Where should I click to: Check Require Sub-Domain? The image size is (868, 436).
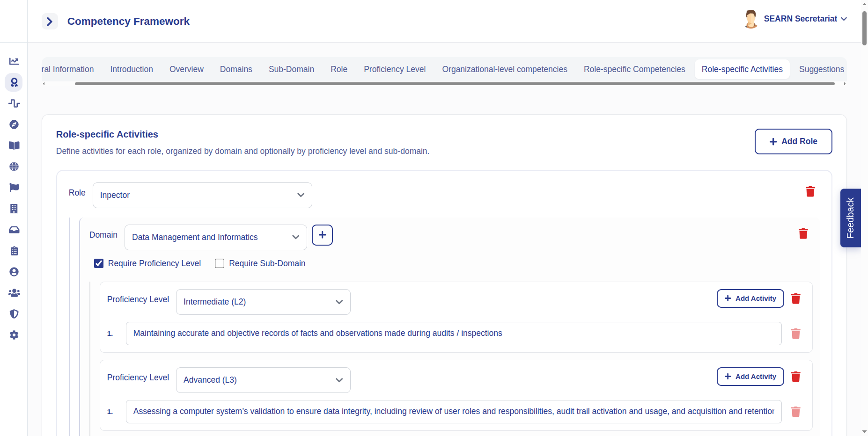pyautogui.click(x=220, y=263)
